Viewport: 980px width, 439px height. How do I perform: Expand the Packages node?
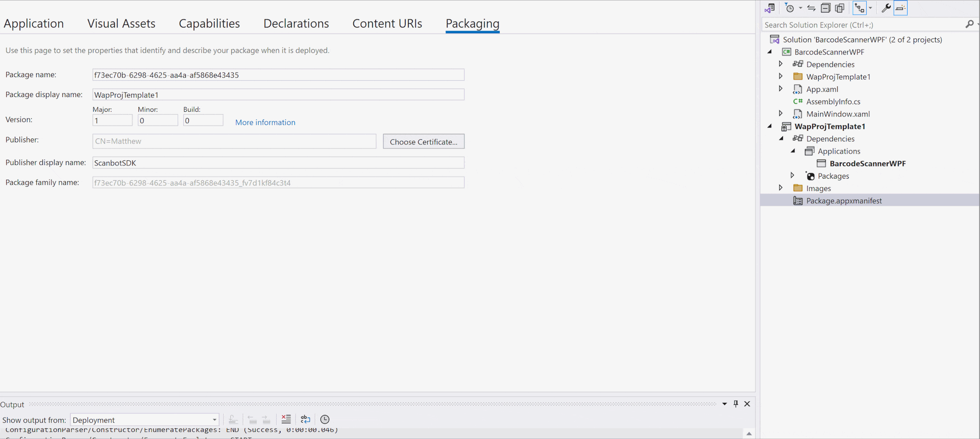(x=793, y=176)
